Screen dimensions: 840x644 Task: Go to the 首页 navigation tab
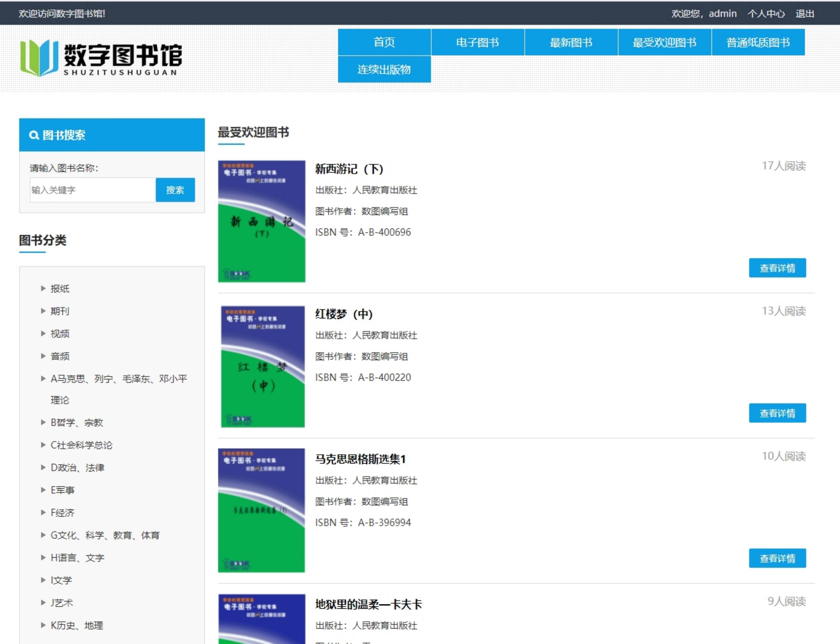(384, 42)
